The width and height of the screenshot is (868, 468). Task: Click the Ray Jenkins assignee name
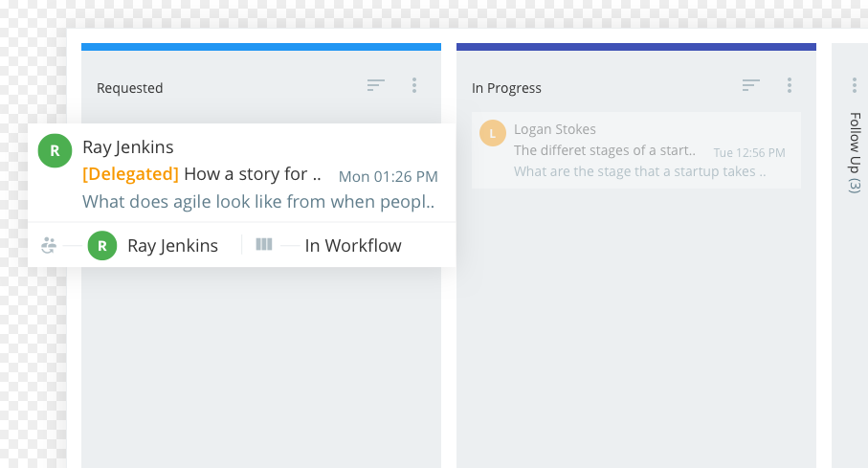[172, 246]
